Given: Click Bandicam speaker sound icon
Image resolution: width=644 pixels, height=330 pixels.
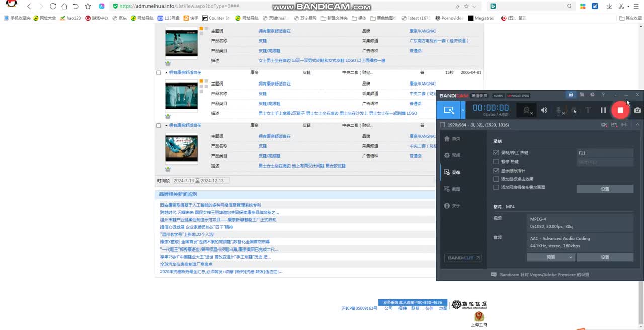Looking at the screenshot, I should pyautogui.click(x=544, y=110).
